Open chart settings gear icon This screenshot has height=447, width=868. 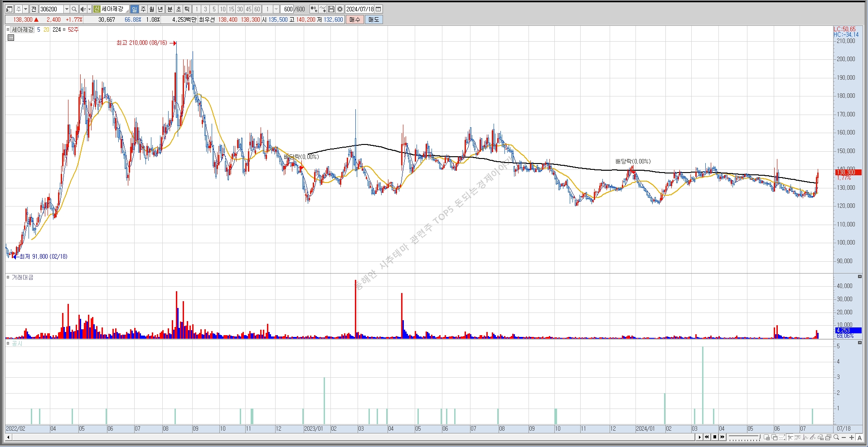[x=340, y=9]
